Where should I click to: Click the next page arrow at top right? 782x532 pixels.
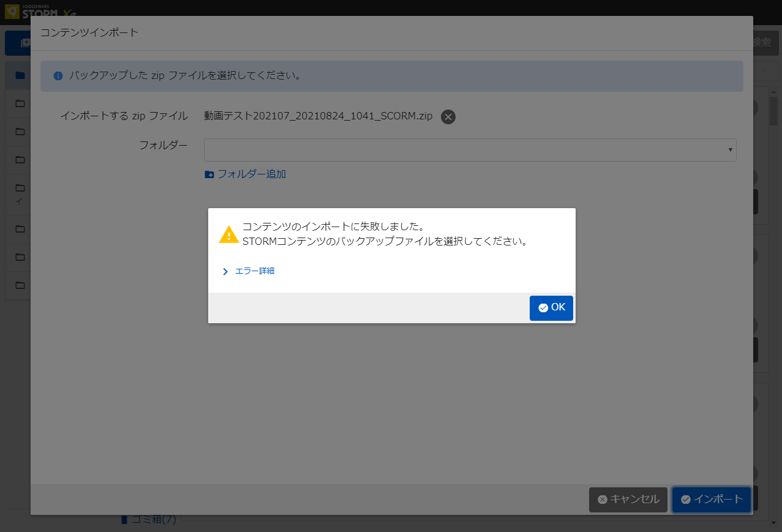pyautogui.click(x=764, y=72)
